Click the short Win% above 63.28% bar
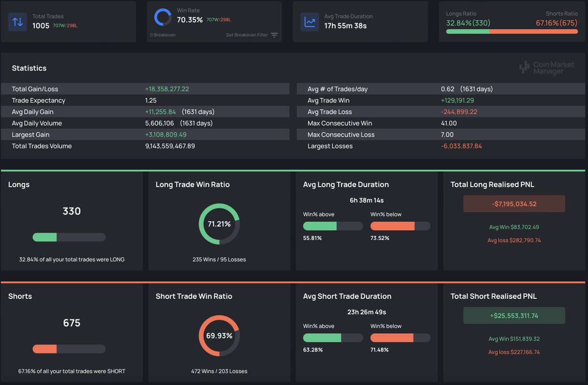This screenshot has width=588, height=385. 333,337
